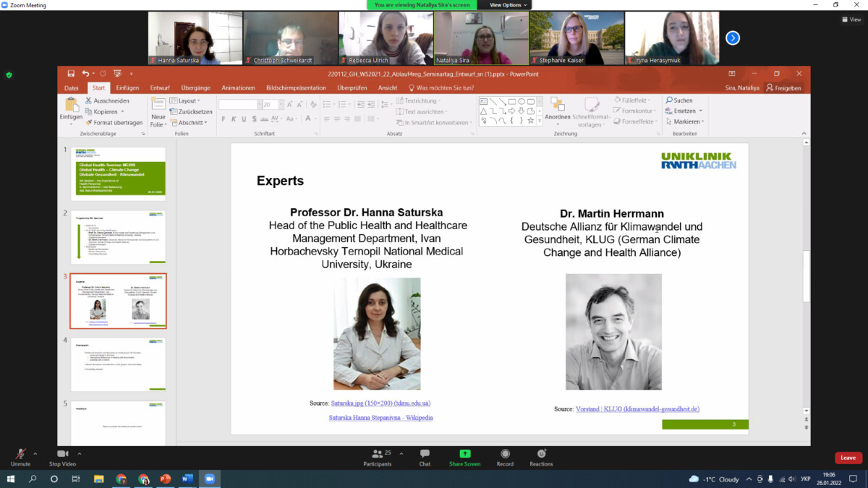The height and width of the screenshot is (488, 868).
Task: Click the red Leave button
Action: click(848, 458)
